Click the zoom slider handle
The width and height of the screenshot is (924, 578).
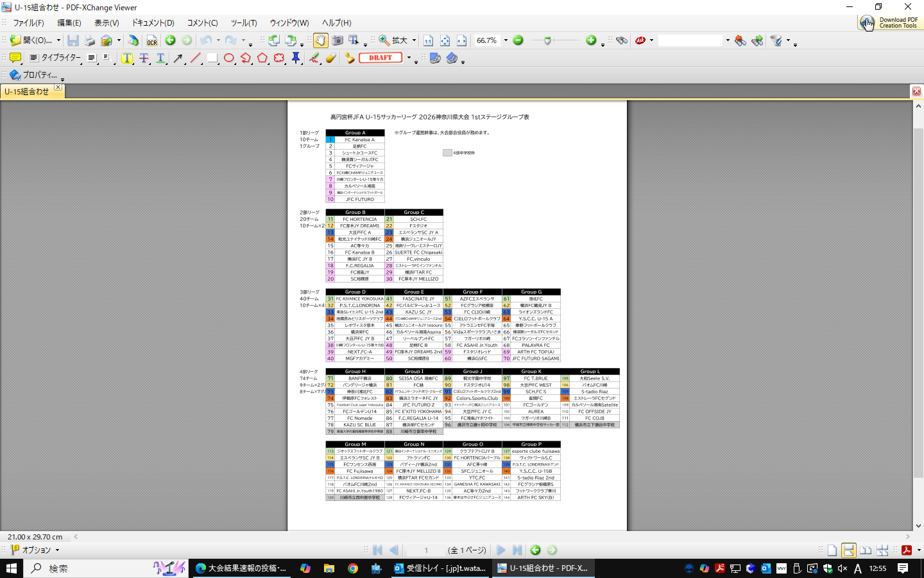547,40
